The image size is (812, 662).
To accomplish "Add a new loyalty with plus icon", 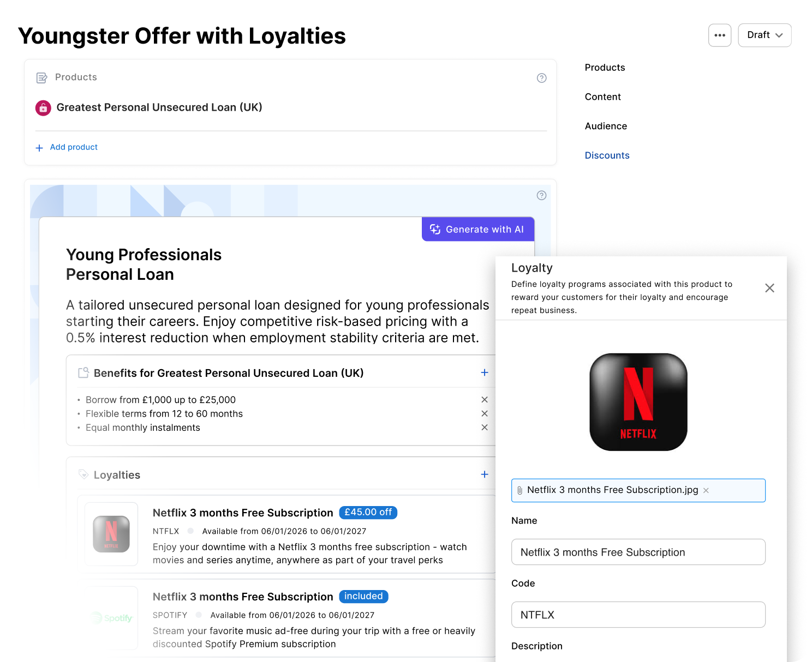I will point(484,474).
